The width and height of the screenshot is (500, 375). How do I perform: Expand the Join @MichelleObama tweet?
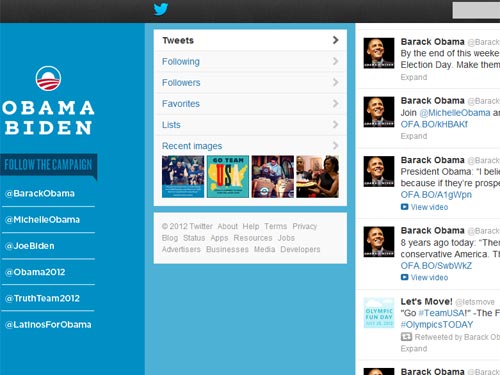click(414, 136)
